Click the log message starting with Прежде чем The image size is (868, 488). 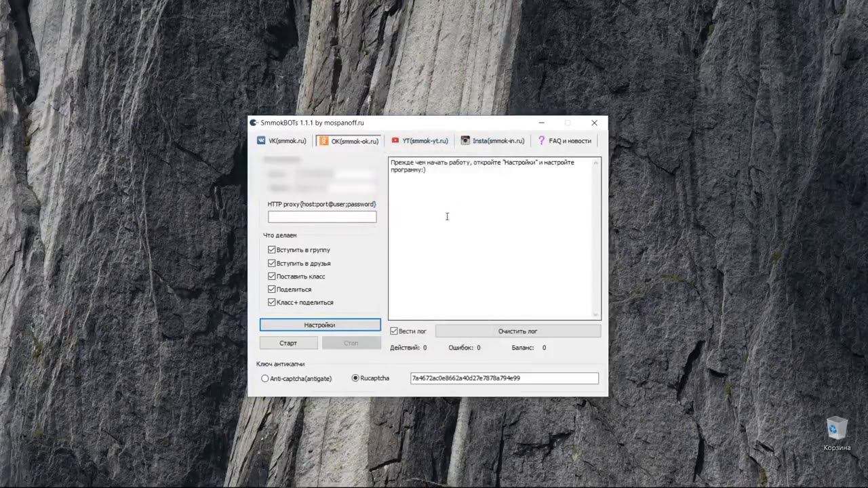click(482, 166)
